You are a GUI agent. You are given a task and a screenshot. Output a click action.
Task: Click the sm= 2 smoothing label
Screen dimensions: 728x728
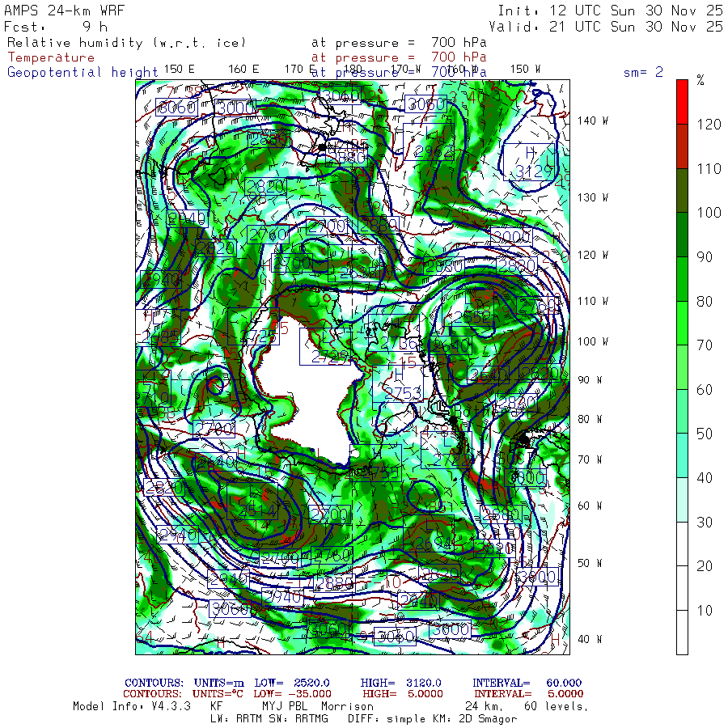tap(643, 72)
